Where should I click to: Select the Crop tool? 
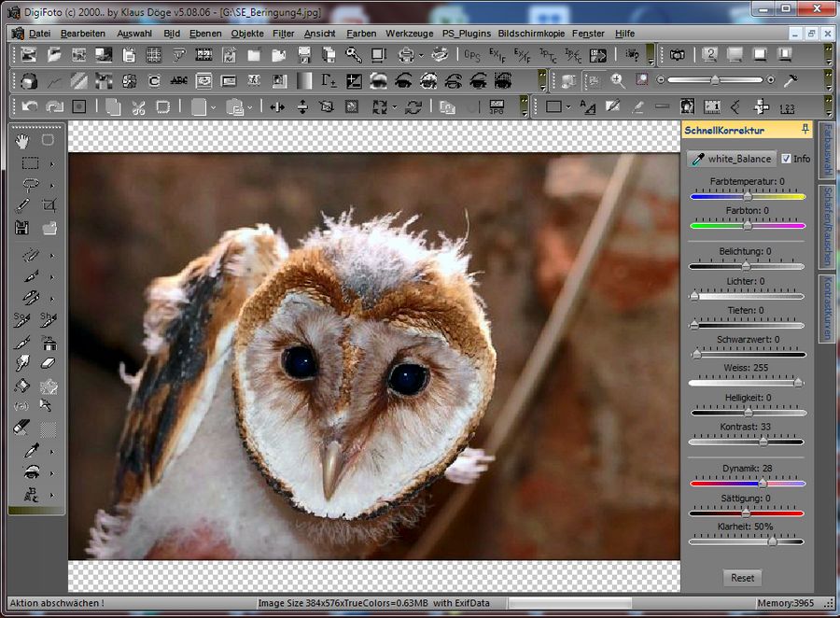[x=49, y=204]
